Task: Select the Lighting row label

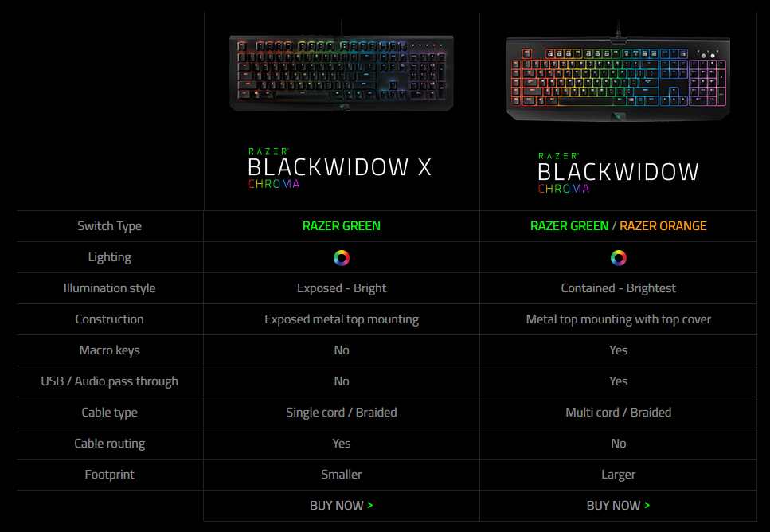Action: pyautogui.click(x=109, y=257)
